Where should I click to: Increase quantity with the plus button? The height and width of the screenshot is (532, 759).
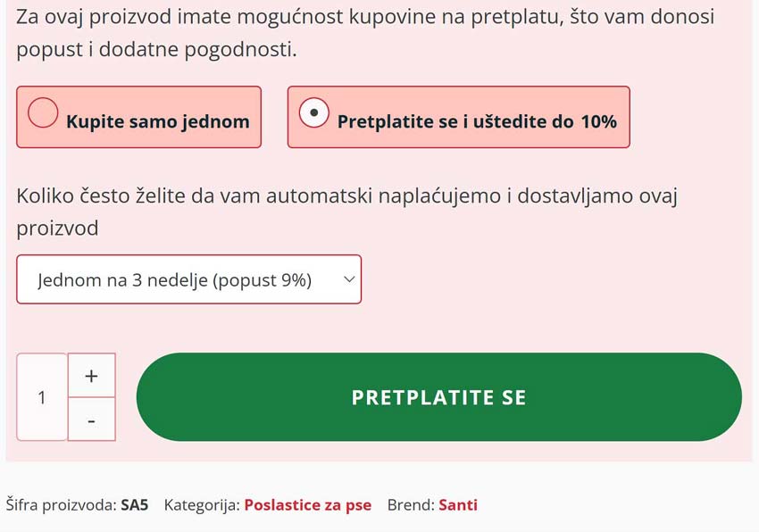tap(91, 376)
